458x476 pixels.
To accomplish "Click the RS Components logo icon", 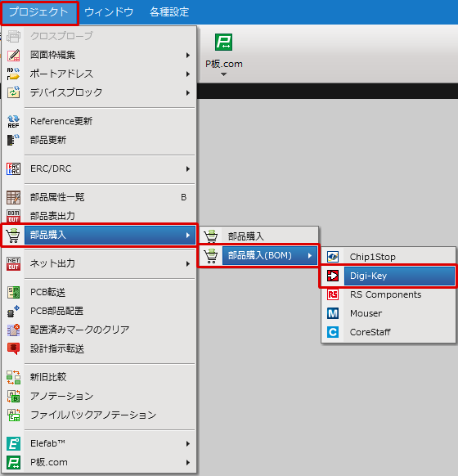I will coord(333,294).
